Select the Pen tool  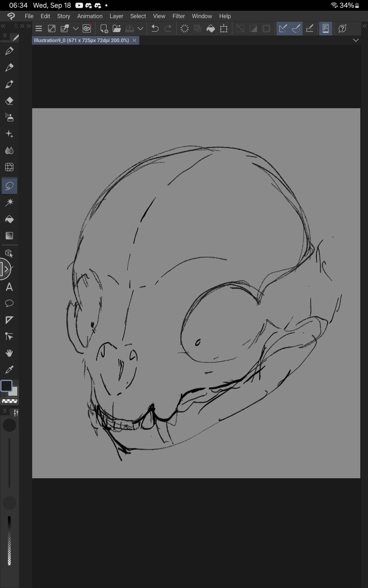coord(9,51)
